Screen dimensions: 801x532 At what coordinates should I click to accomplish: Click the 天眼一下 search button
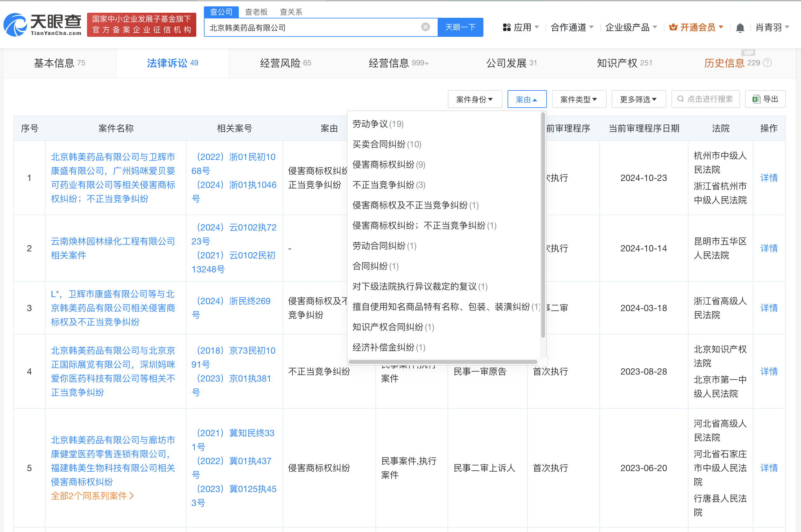tap(460, 27)
